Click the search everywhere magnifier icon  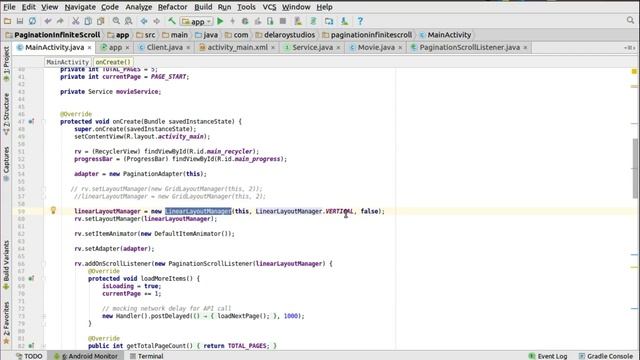631,20
